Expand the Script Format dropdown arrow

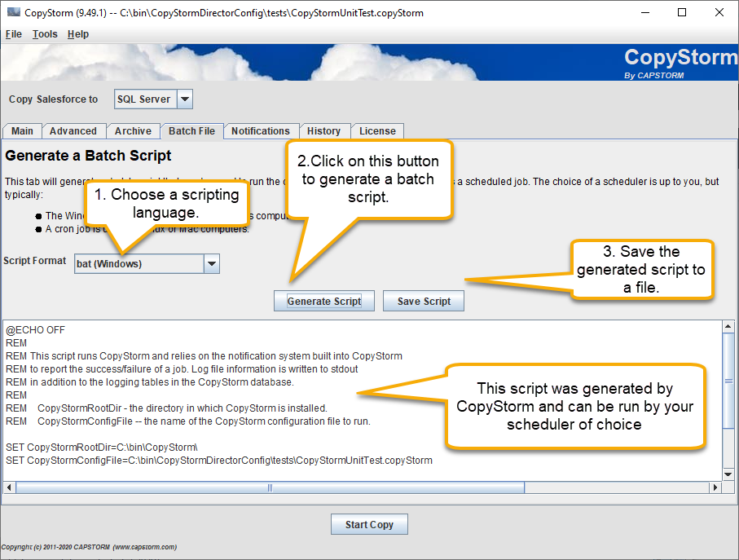click(212, 264)
